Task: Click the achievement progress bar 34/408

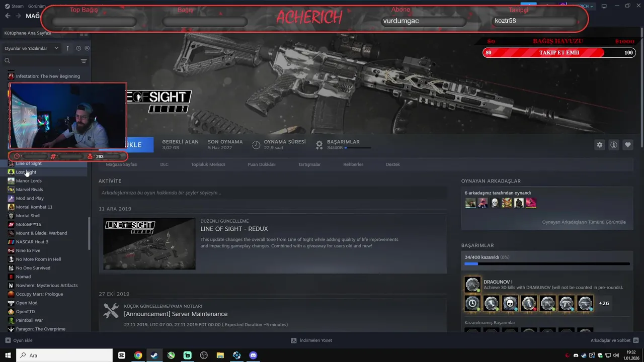Action: (x=547, y=263)
